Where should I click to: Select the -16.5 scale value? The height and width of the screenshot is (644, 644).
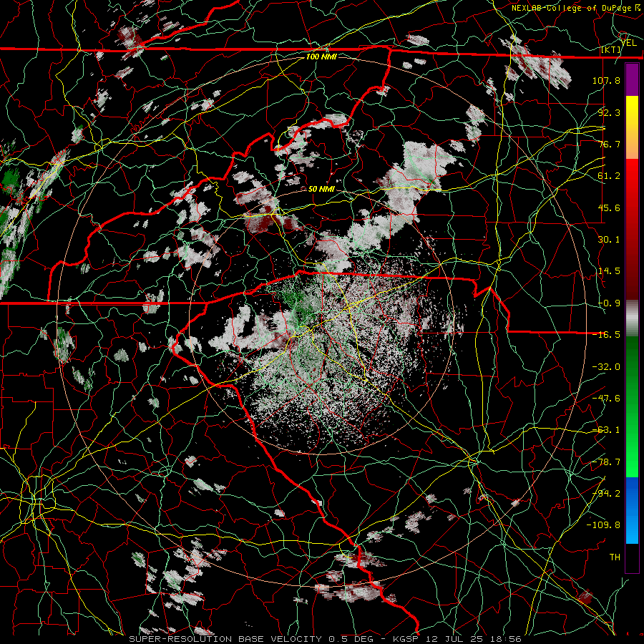pos(606,335)
